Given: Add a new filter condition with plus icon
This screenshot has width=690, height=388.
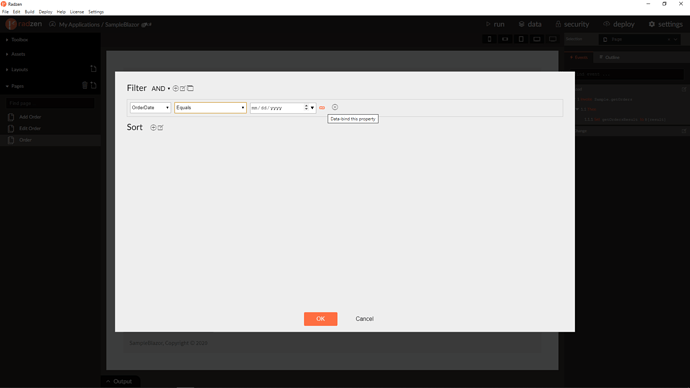Looking at the screenshot, I should [176, 88].
